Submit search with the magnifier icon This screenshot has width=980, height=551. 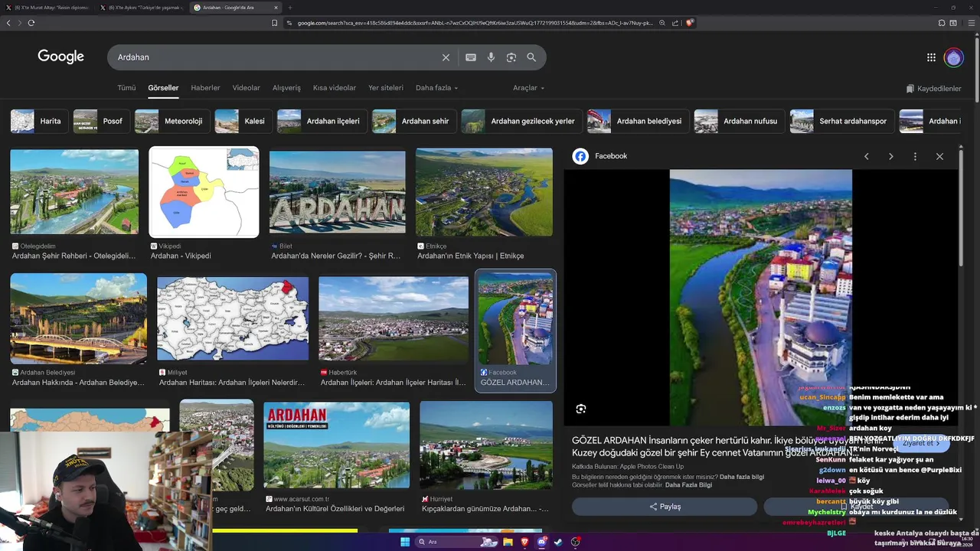[x=531, y=57]
